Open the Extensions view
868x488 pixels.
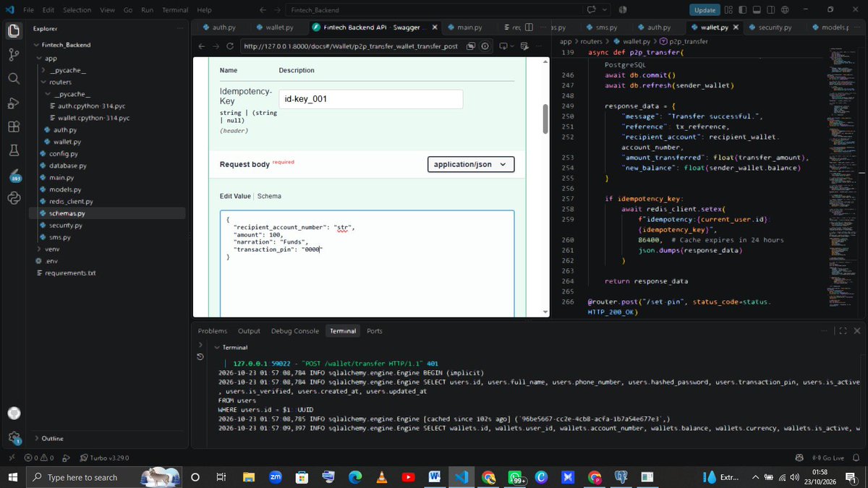click(13, 127)
